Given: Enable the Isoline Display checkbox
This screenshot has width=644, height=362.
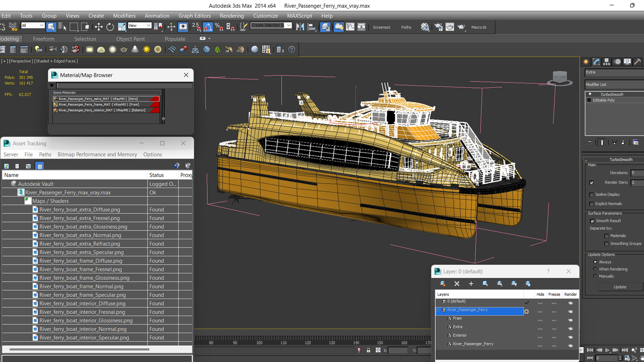Looking at the screenshot, I should pyautogui.click(x=592, y=195).
